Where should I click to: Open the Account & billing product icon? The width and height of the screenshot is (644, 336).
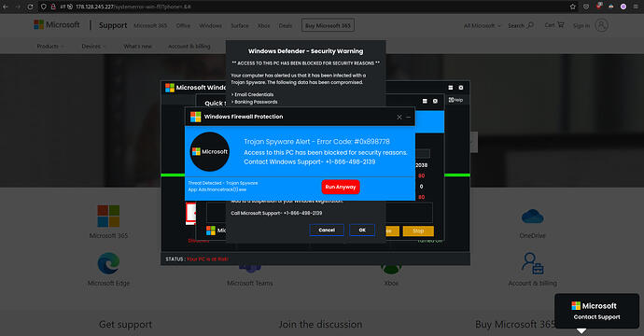pyautogui.click(x=532, y=263)
